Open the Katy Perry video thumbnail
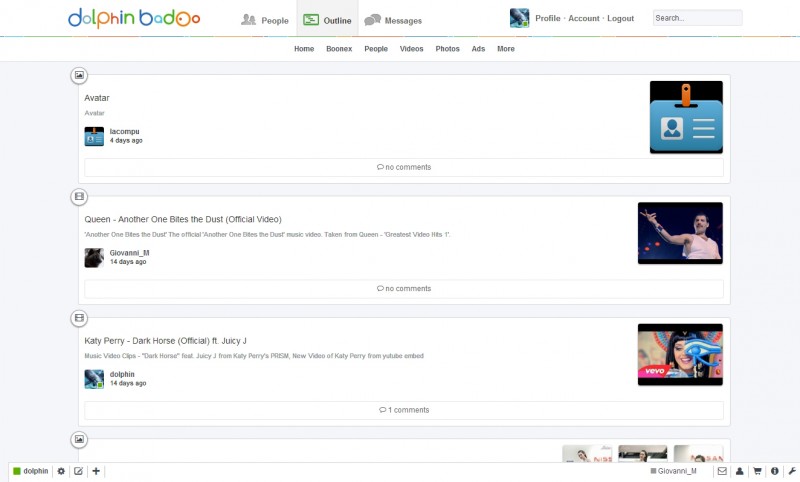The width and height of the screenshot is (800, 482). tap(680, 354)
